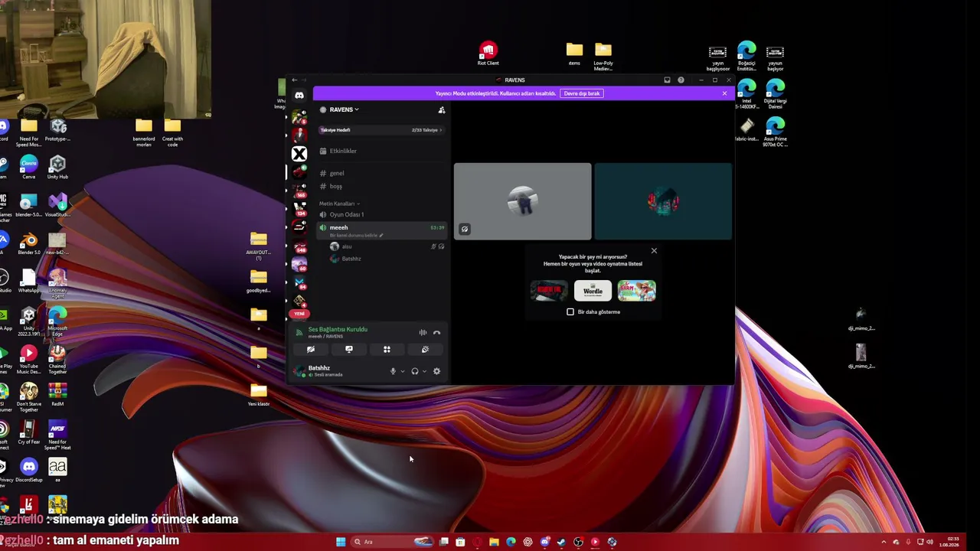This screenshot has width=980, height=551.
Task: Launch the dark red activity card
Action: 549,291
